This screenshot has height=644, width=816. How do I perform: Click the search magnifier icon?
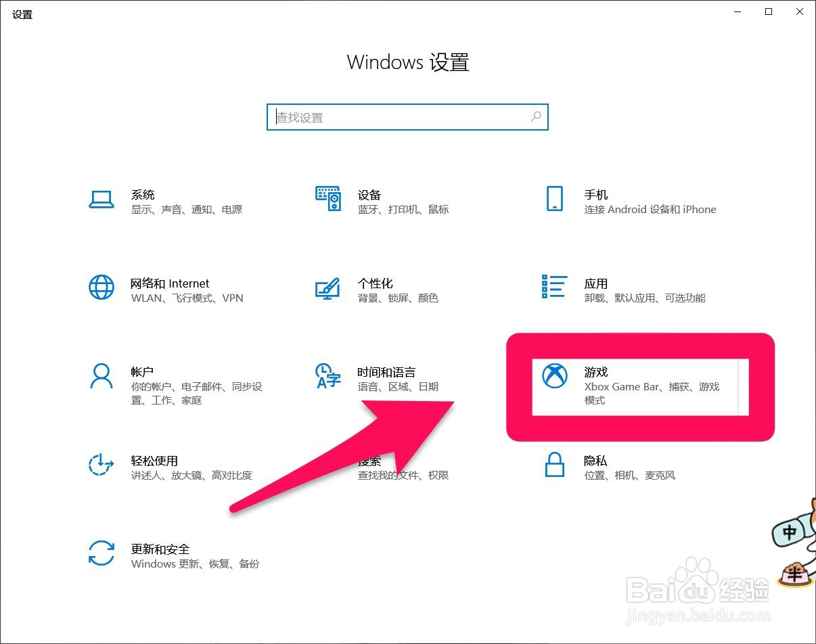coord(535,117)
